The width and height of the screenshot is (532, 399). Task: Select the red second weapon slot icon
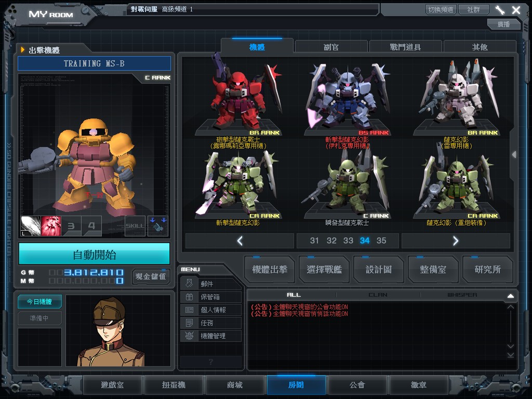51,226
